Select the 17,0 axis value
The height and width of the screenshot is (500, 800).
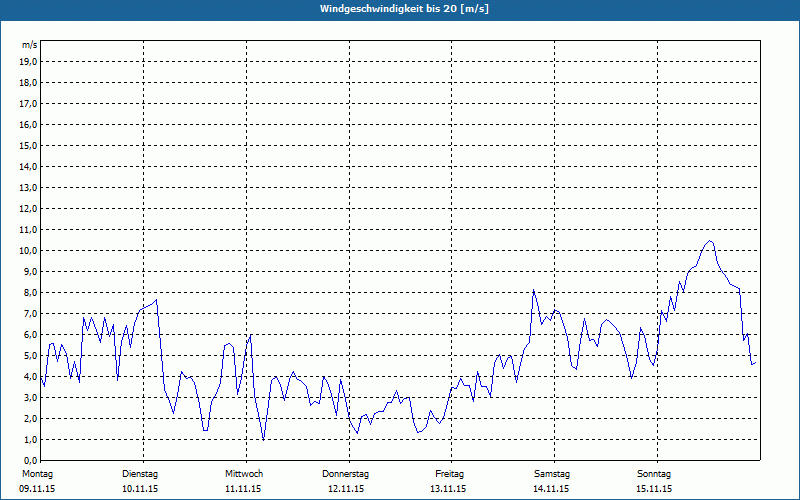pyautogui.click(x=27, y=104)
